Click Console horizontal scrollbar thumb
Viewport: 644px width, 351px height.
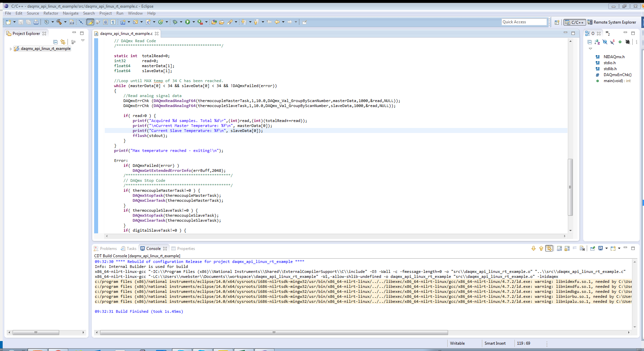(274, 332)
